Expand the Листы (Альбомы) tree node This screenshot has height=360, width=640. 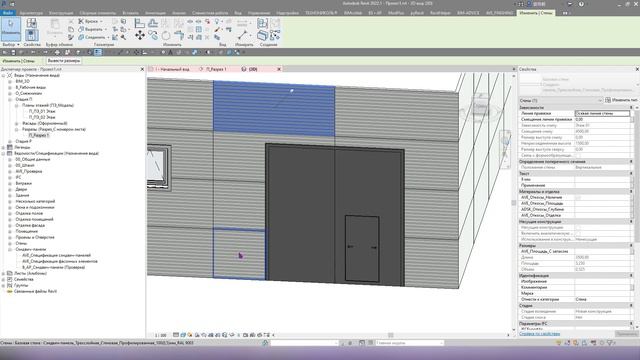(x=3, y=273)
